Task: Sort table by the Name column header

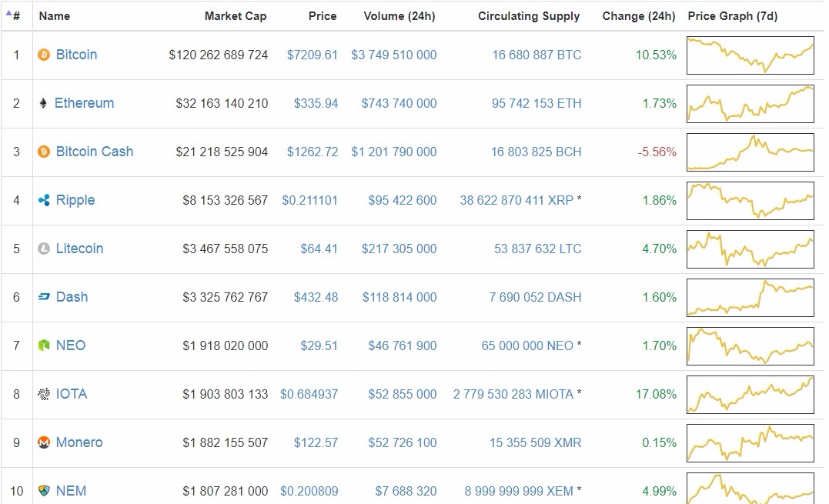Action: pos(55,16)
